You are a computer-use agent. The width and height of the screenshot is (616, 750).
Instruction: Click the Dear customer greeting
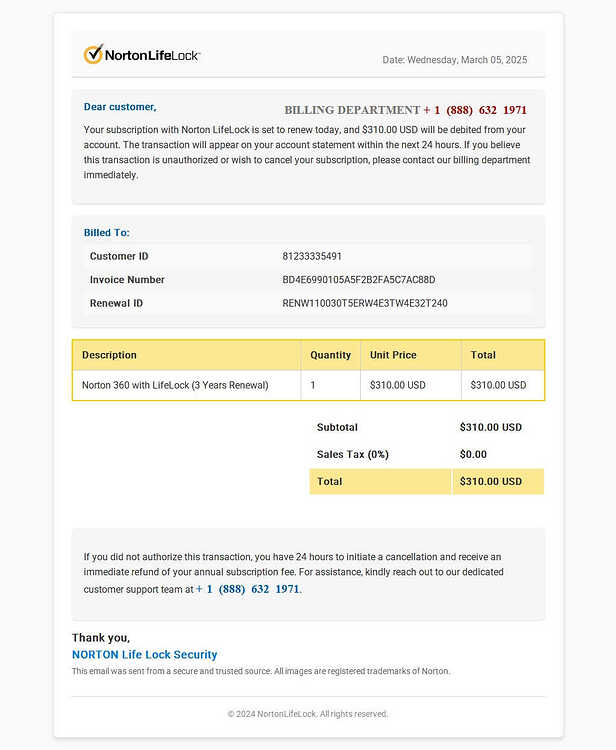(120, 107)
